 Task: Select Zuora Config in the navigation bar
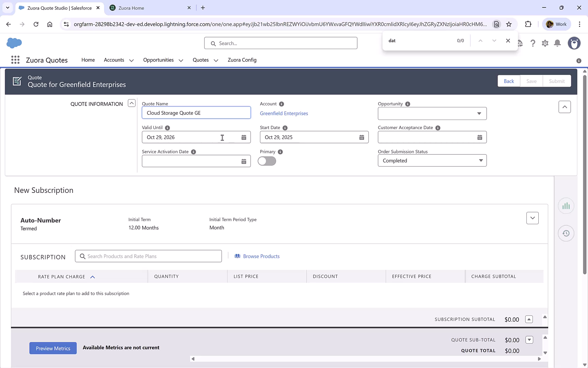click(242, 60)
